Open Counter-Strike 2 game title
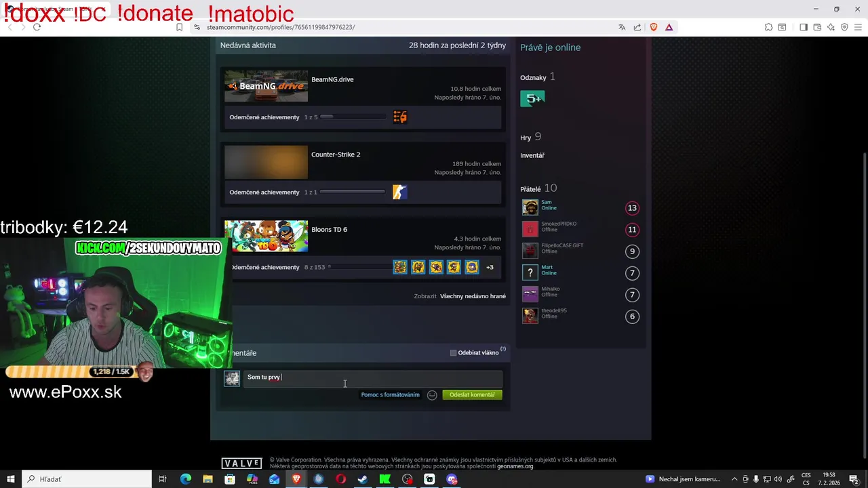 tap(336, 155)
